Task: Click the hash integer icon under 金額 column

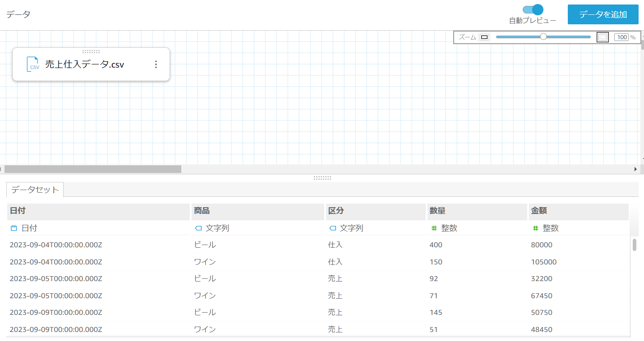Action: (x=535, y=228)
